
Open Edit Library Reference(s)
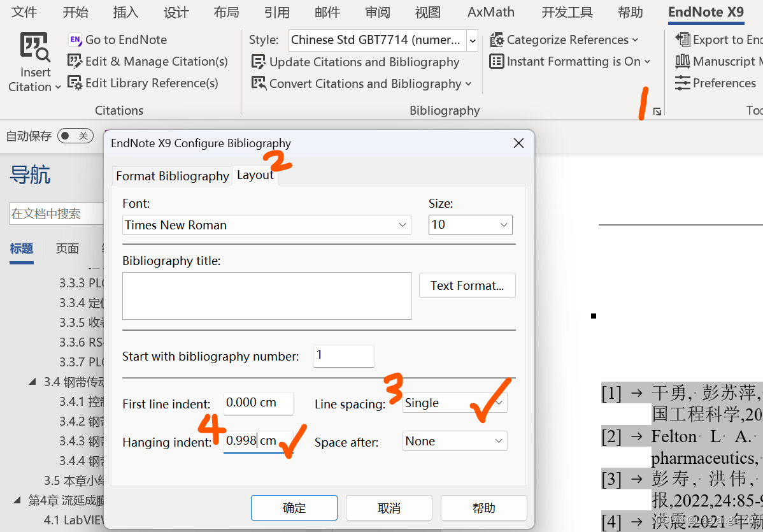143,83
